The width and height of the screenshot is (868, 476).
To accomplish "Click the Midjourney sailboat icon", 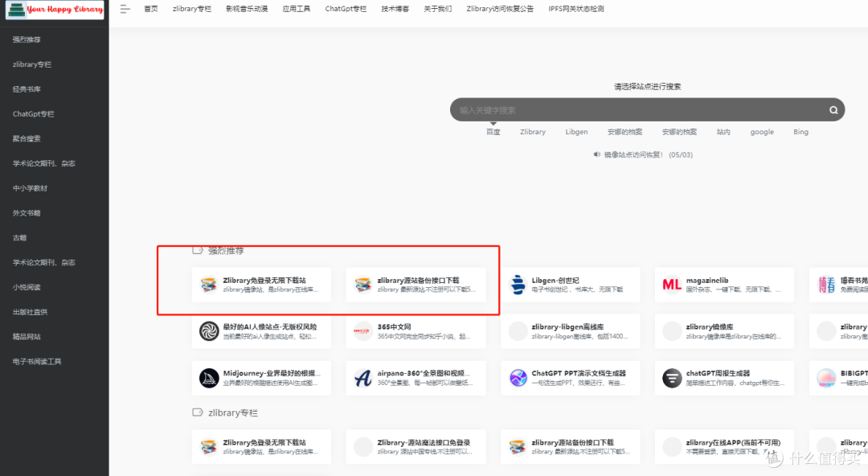I will tap(209, 378).
